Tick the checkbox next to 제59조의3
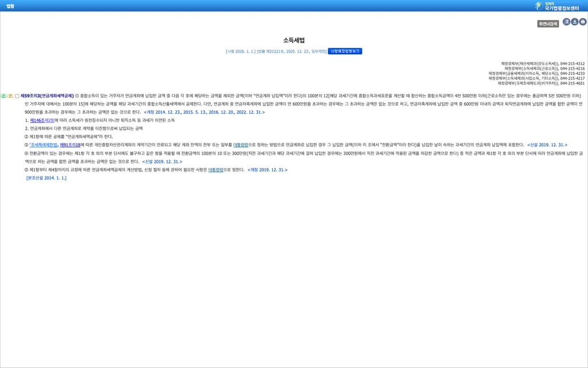The height and width of the screenshot is (368, 588). click(x=17, y=96)
